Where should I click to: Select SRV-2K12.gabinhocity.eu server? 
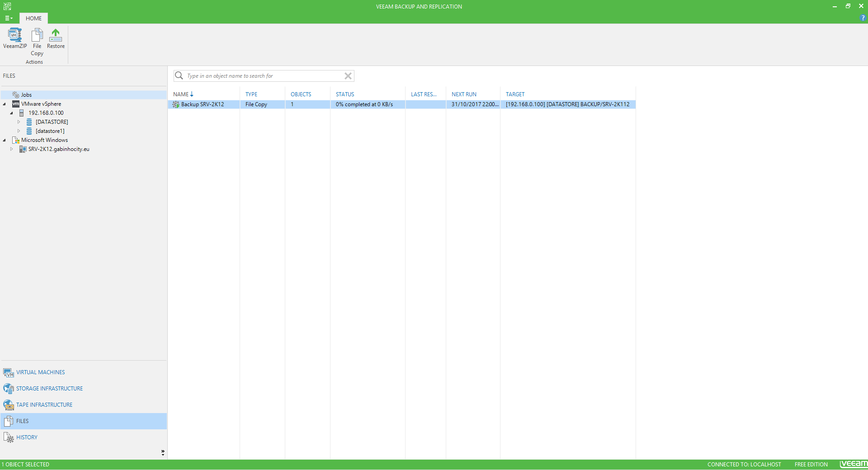pos(59,149)
